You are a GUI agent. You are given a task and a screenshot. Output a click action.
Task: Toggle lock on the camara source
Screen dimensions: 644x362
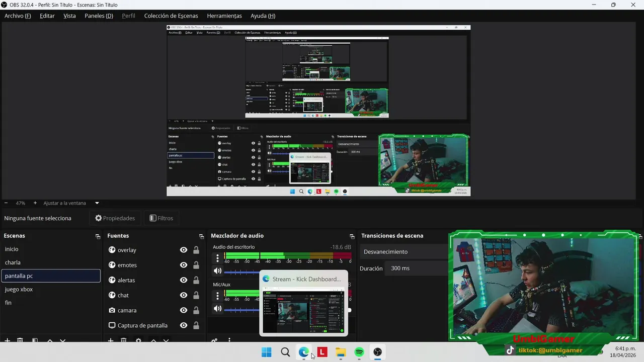[x=196, y=310]
